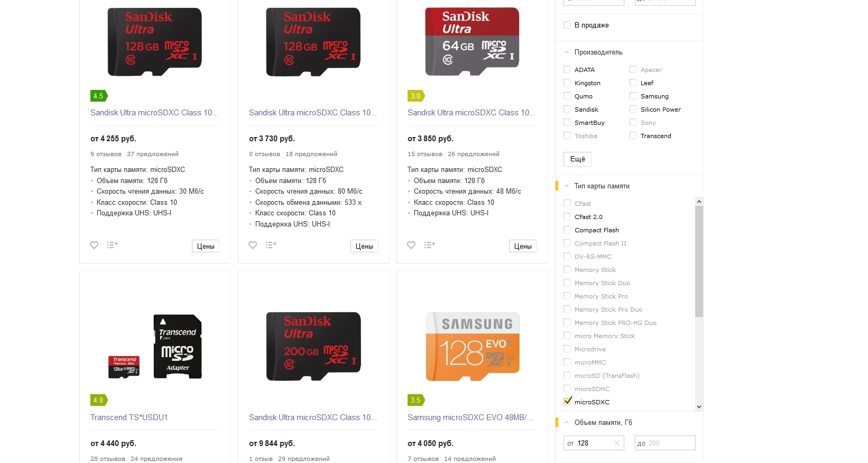The image size is (868, 463).
Task: Add first Sandisk card to comparison list
Action: click(112, 245)
